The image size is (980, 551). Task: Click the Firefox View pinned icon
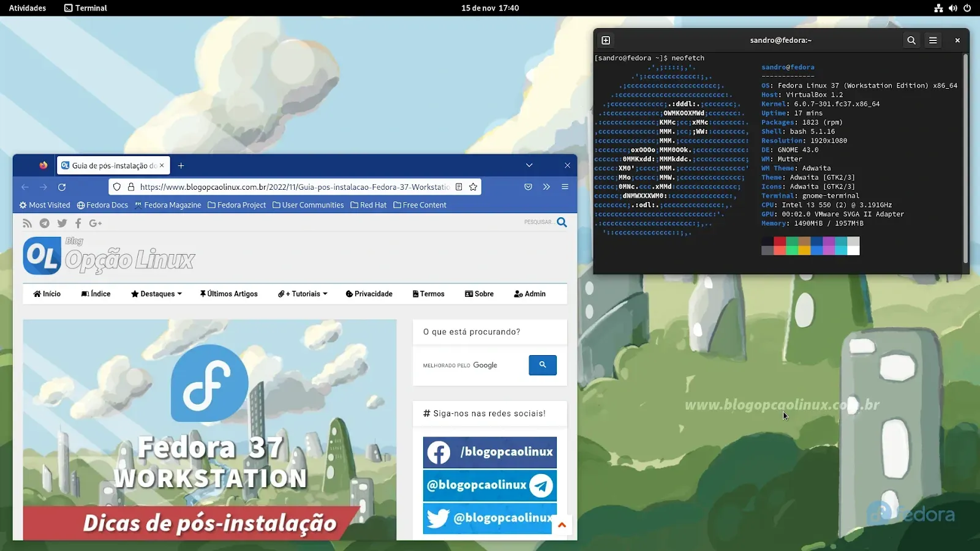[43, 165]
